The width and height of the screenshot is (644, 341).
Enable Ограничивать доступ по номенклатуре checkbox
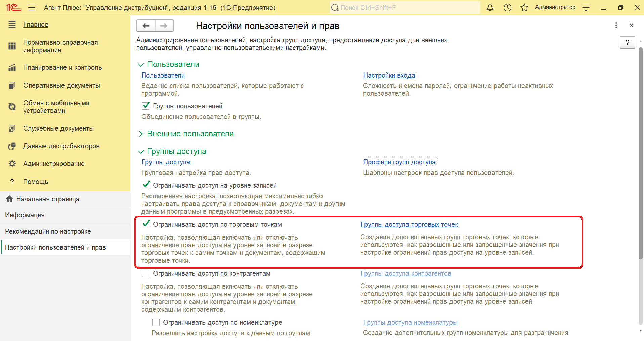click(156, 322)
